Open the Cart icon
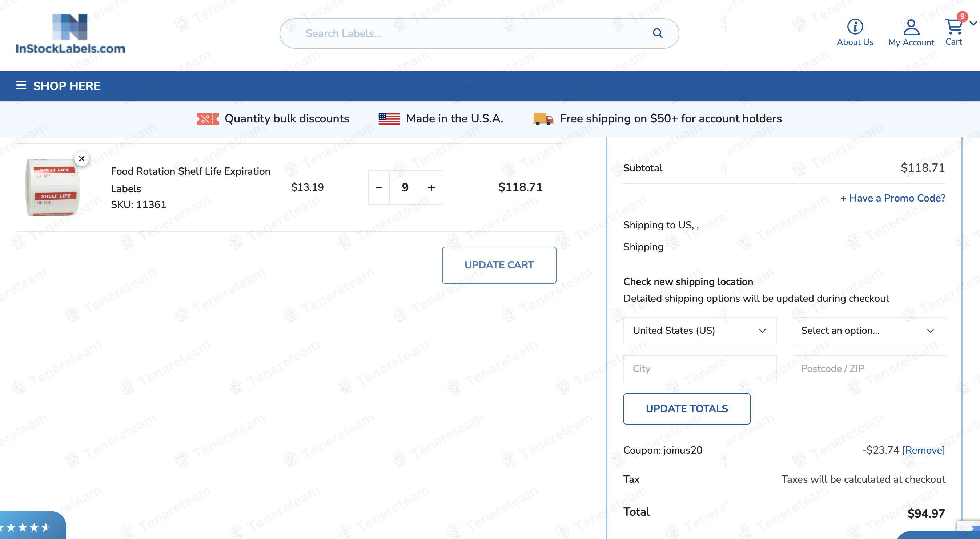The height and width of the screenshot is (539, 980). (953, 27)
